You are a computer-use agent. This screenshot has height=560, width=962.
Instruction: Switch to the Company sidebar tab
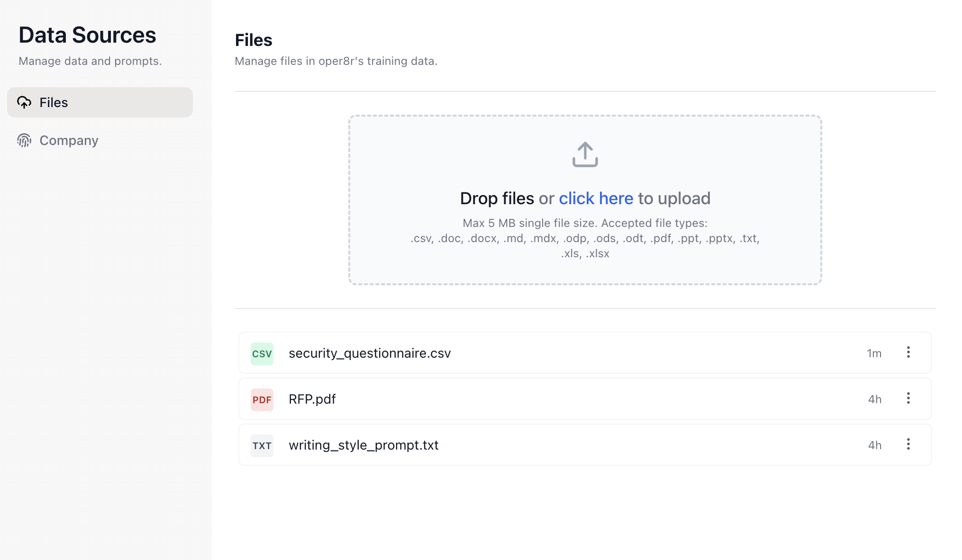[69, 140]
